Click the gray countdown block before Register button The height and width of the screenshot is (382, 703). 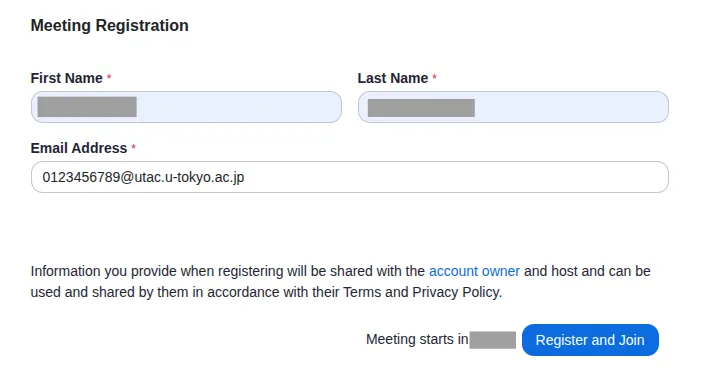(493, 340)
